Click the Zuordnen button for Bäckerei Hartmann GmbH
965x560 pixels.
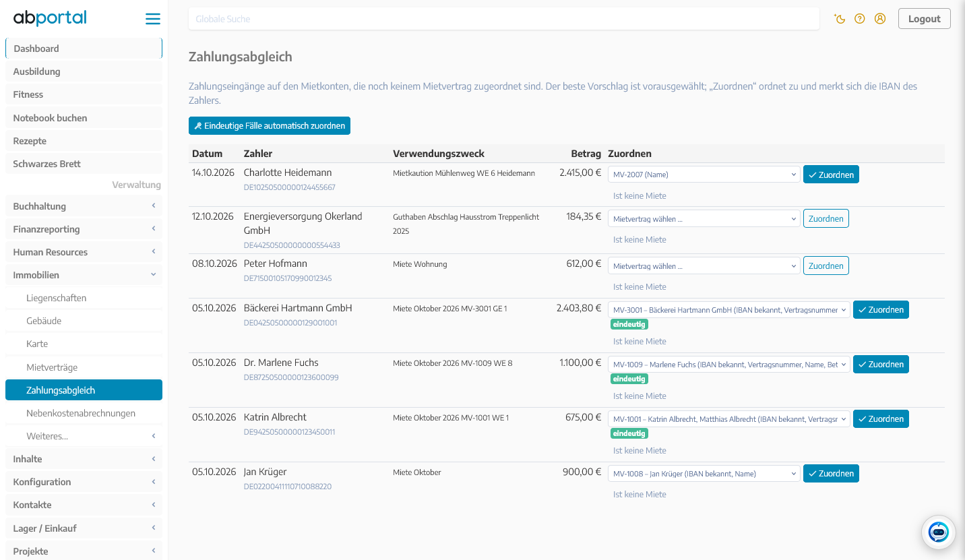pyautogui.click(x=881, y=310)
